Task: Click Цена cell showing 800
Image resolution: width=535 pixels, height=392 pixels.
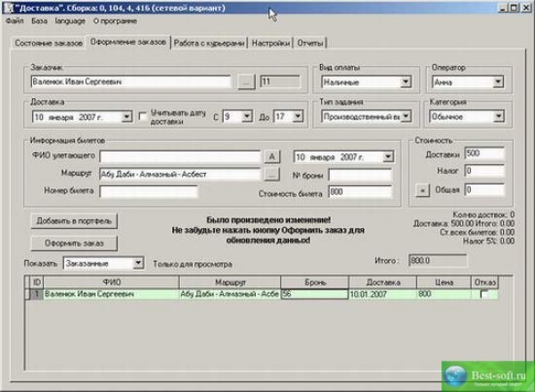Action: point(444,294)
